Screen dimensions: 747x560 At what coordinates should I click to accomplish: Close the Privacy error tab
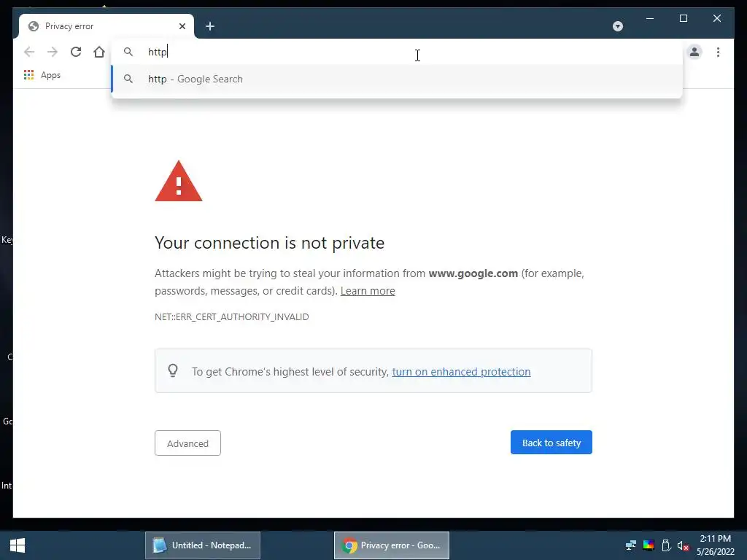(182, 26)
